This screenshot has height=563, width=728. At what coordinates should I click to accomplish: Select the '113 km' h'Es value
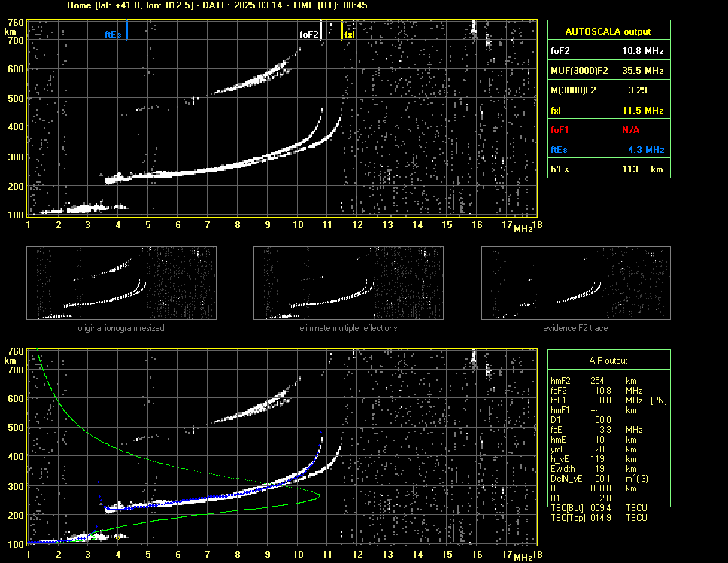[642, 169]
